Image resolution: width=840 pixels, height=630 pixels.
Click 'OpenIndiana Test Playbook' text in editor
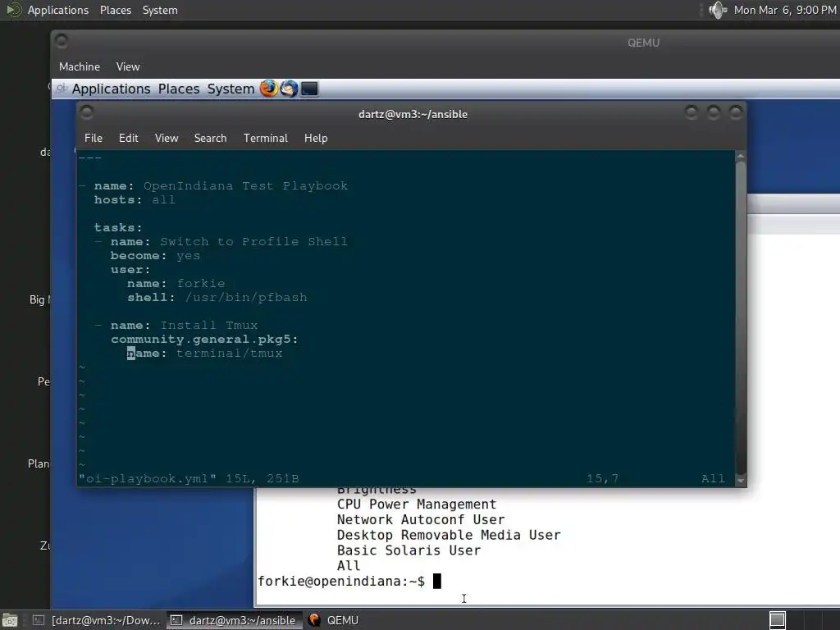click(x=245, y=186)
